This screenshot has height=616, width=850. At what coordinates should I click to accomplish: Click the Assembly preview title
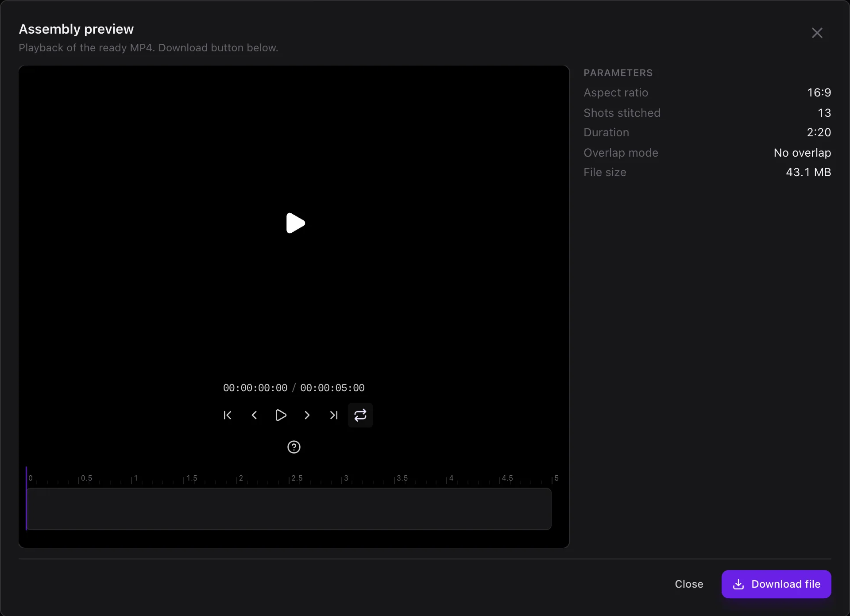tap(76, 29)
